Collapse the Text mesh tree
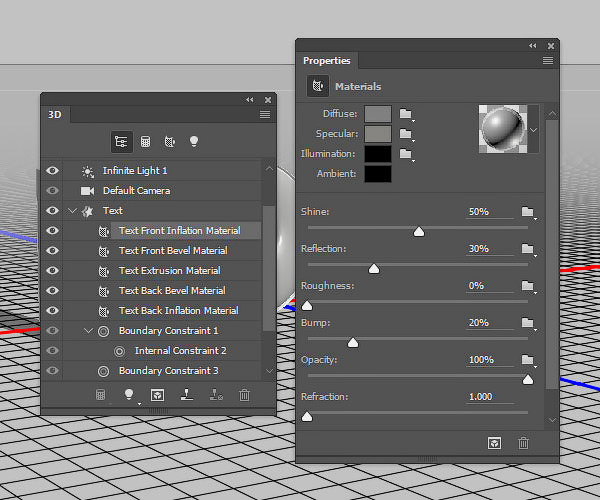 (x=72, y=210)
